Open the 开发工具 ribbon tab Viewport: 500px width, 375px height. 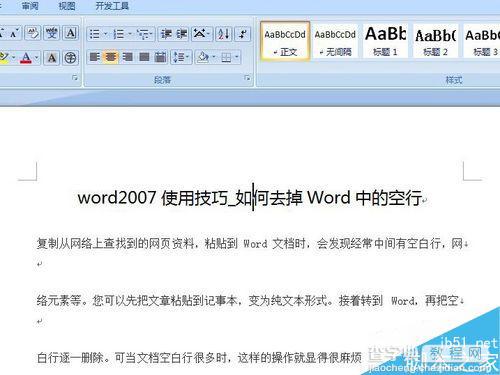point(112,6)
